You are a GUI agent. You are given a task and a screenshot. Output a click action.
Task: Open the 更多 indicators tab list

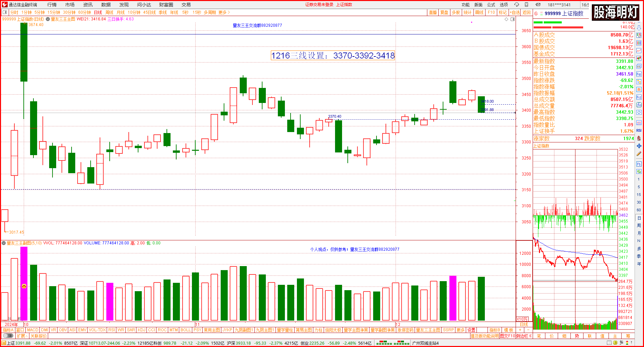[x=460, y=330]
